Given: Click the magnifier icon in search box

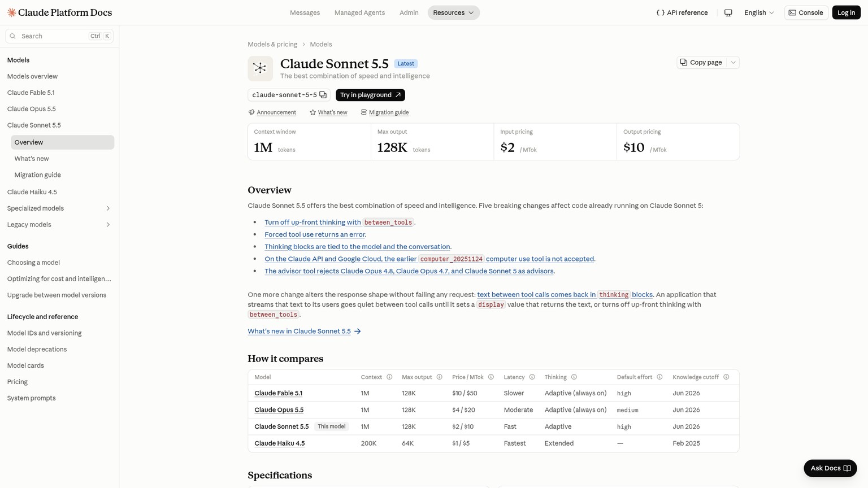Looking at the screenshot, I should [13, 36].
